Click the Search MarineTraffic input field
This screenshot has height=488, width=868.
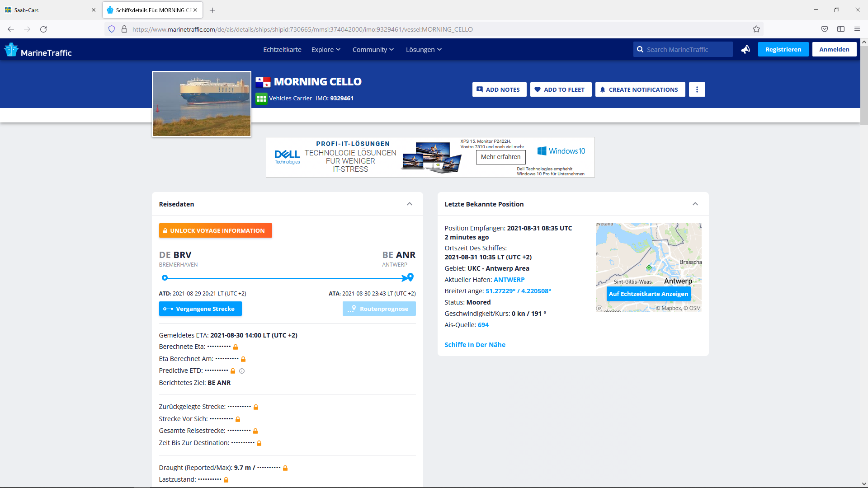pyautogui.click(x=683, y=49)
